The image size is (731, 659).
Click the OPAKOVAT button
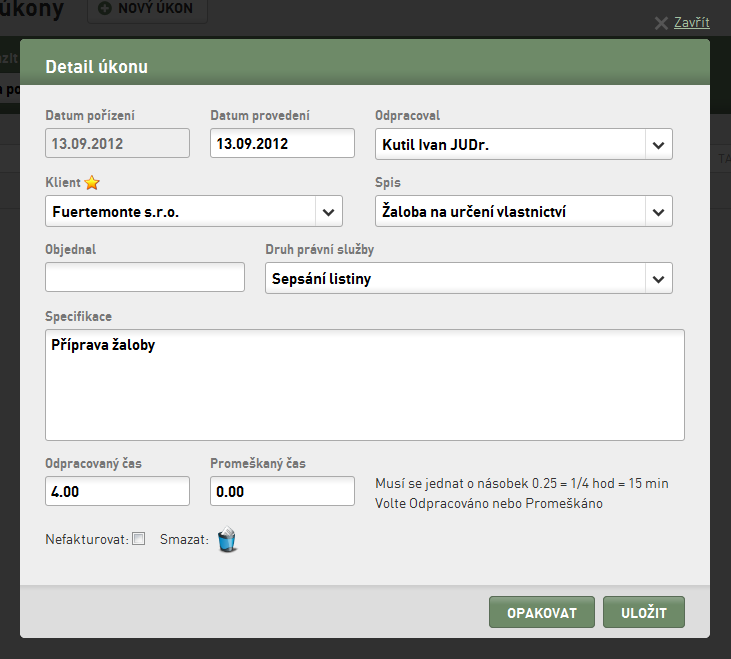click(542, 612)
